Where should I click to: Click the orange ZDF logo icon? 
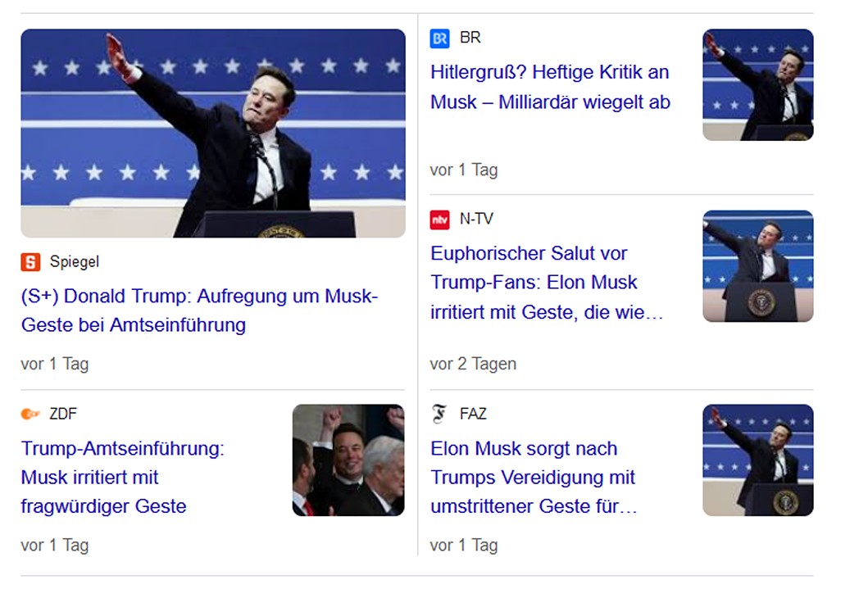point(30,414)
